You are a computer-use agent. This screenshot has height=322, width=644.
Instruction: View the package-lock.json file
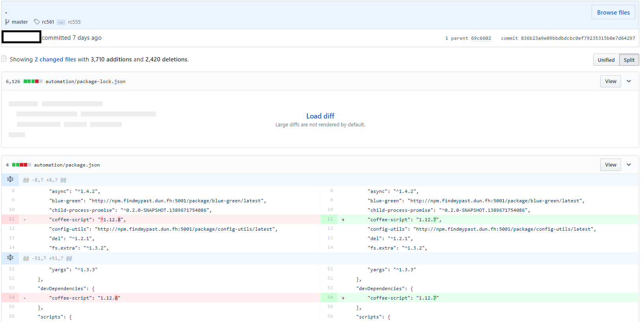click(610, 81)
